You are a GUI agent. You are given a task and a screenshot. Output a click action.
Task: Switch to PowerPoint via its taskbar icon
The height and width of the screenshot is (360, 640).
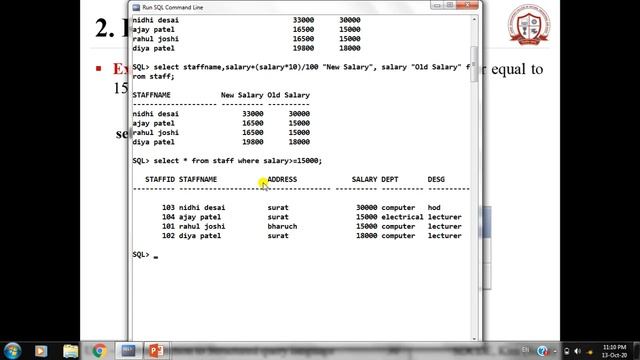156,351
